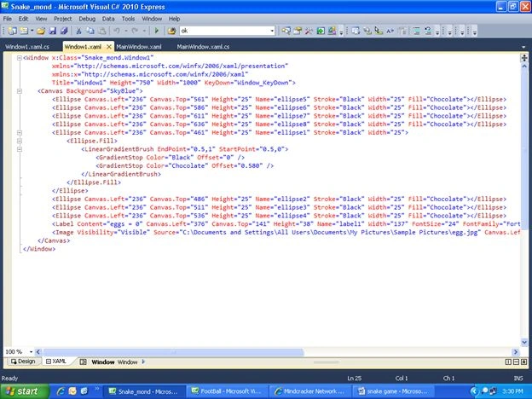Click the green Start Page icon
Image resolution: width=532 pixels, height=399 pixels.
click(321, 31)
